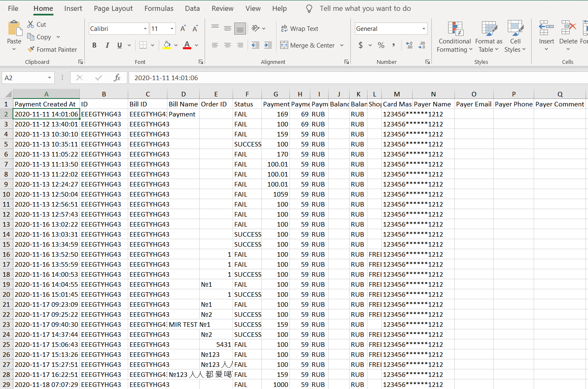Click the Cut scissors icon
Viewport: 588px width, 389px height.
pyautogui.click(x=30, y=24)
